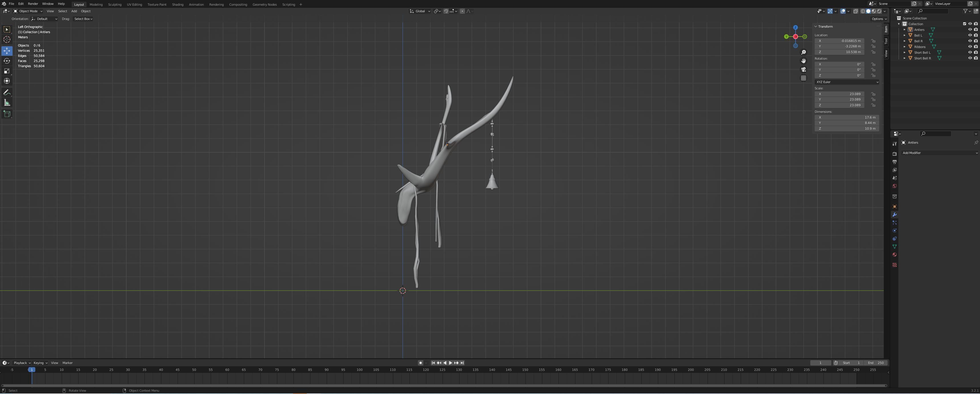Viewport: 980px width, 394px height.
Task: Expand the Antlers tree item
Action: pos(905,30)
